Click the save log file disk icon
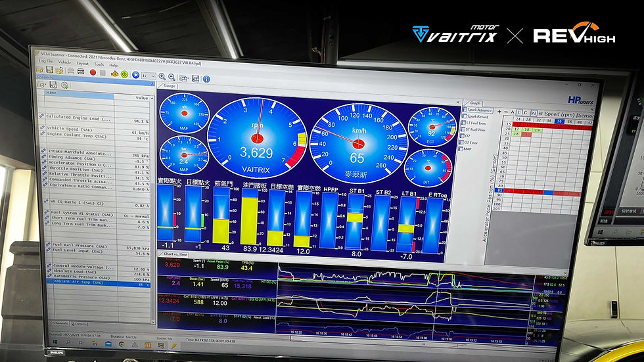Viewport: 644px width, 362px height. (x=49, y=70)
